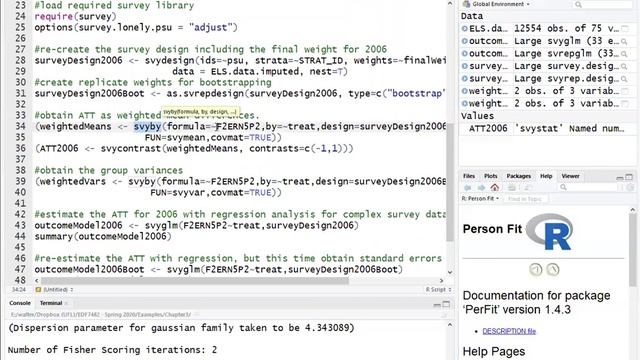Expand second weight… data frame

tap(464, 104)
